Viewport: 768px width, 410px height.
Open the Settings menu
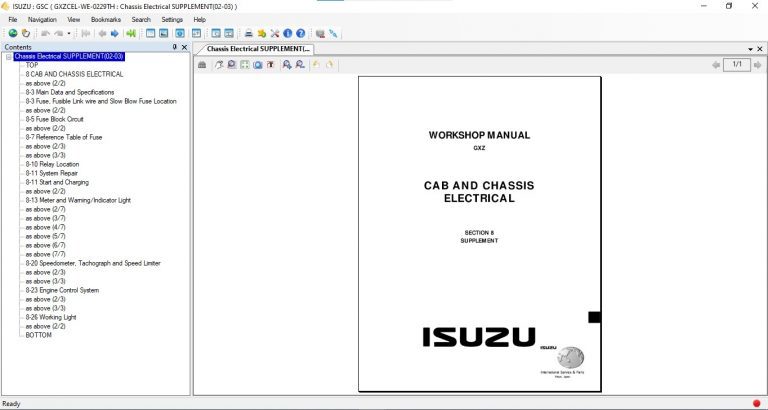(172, 20)
